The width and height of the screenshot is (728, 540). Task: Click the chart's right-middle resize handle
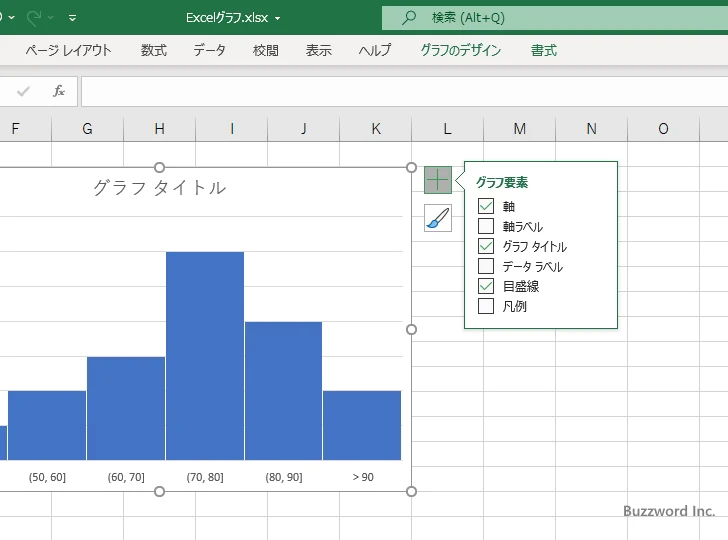[x=411, y=329]
